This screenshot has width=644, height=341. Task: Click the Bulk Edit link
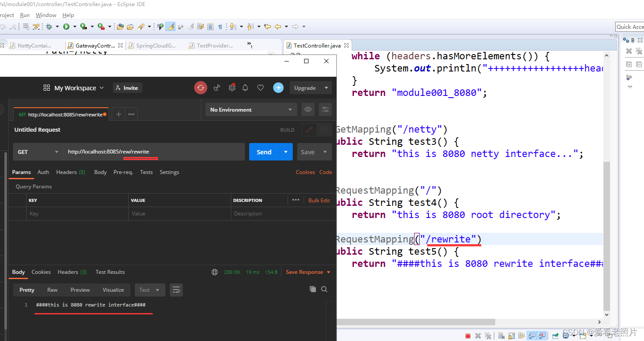[x=319, y=200]
